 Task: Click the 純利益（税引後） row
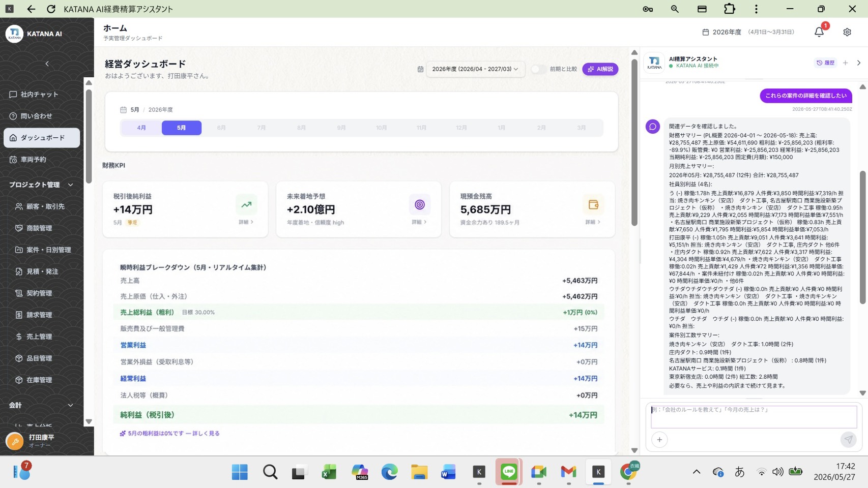click(359, 415)
